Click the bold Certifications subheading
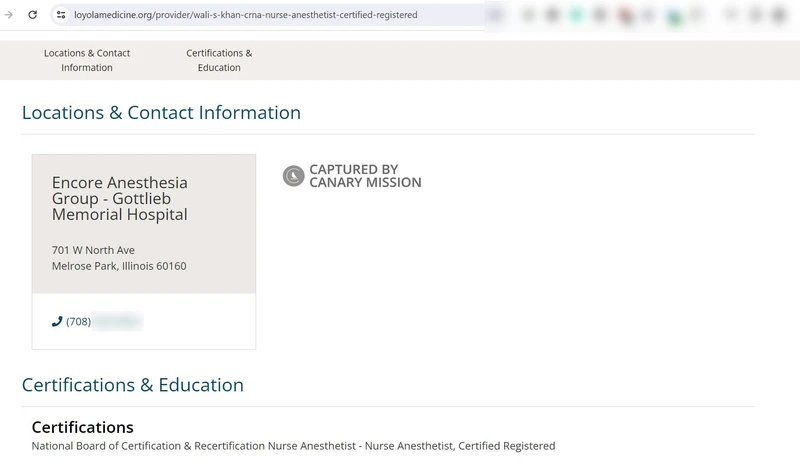Viewport: 800px width, 476px height. point(82,428)
